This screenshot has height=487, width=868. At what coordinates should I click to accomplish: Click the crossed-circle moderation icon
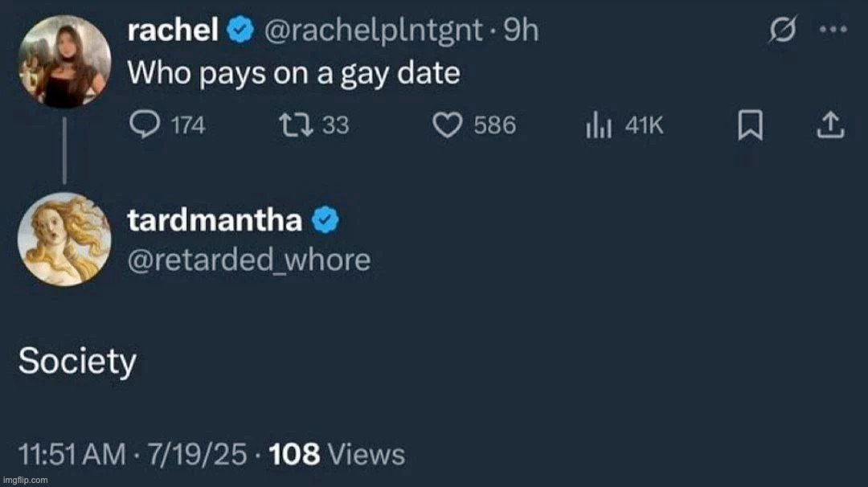[x=782, y=30]
